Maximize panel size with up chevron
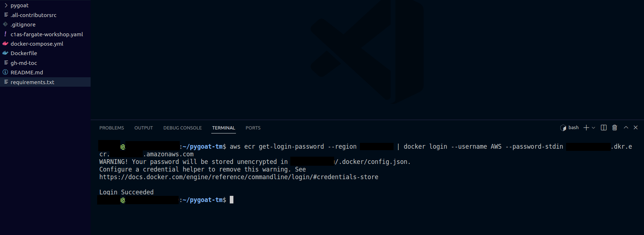Image resolution: width=644 pixels, height=235 pixels. [626, 128]
